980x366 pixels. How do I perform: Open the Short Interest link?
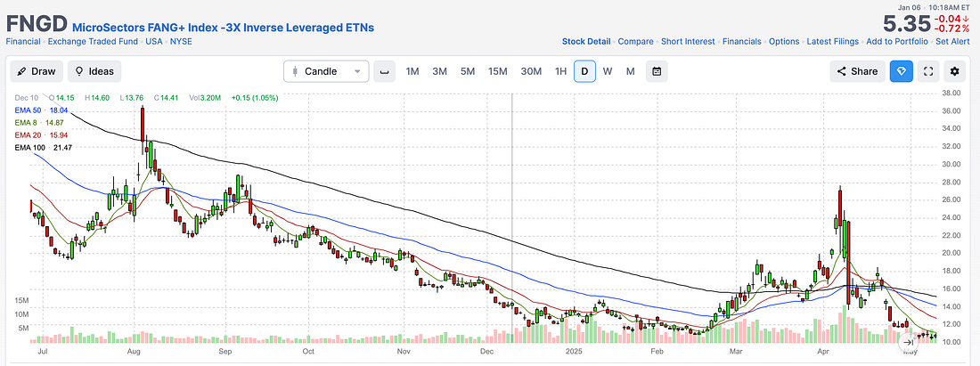click(x=688, y=41)
